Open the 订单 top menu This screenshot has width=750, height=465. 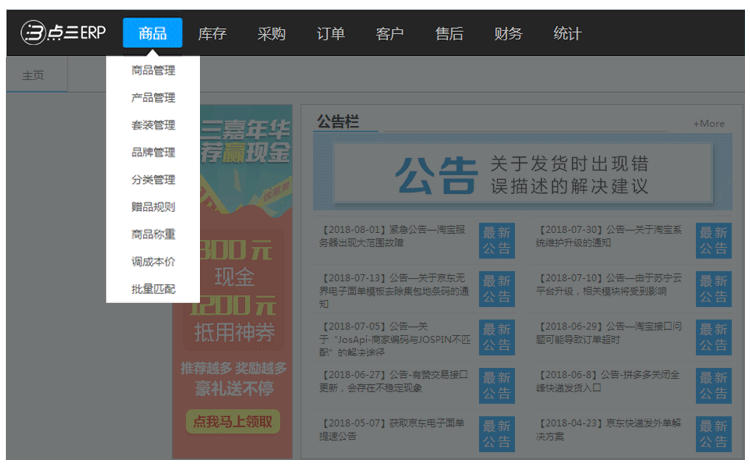tap(330, 33)
